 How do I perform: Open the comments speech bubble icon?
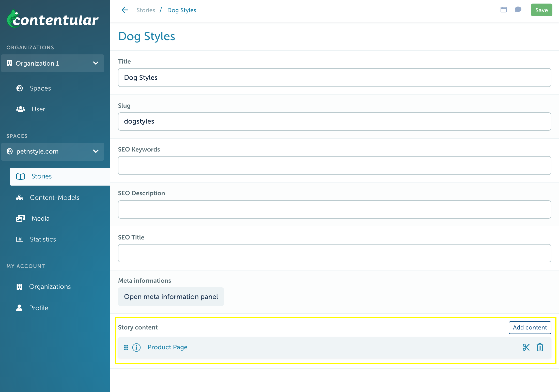[518, 10]
